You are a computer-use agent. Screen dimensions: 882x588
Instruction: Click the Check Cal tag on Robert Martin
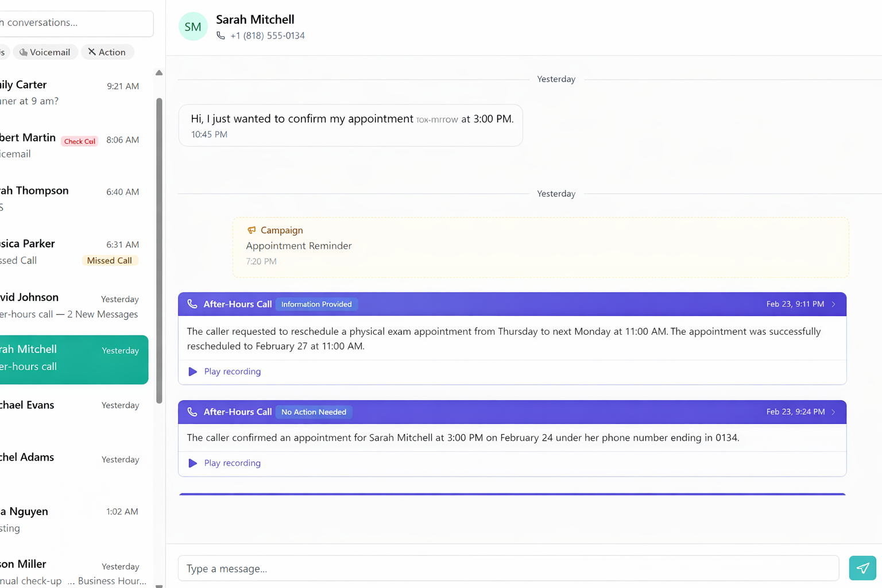point(79,141)
